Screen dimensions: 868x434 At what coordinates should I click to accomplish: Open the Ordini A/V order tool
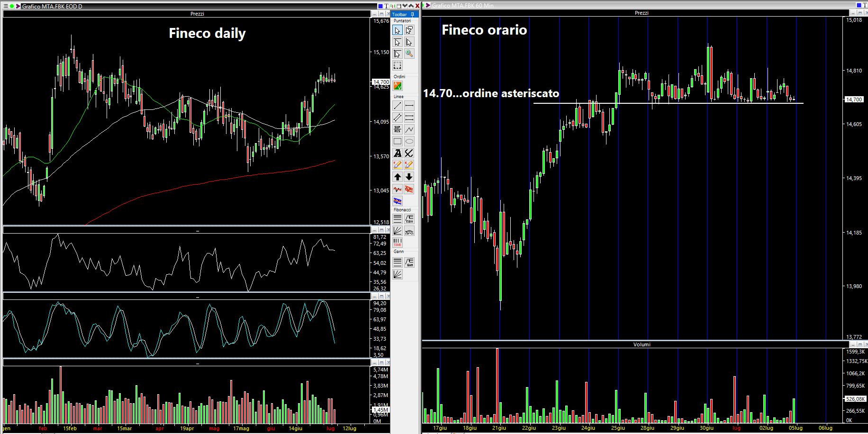click(x=398, y=86)
